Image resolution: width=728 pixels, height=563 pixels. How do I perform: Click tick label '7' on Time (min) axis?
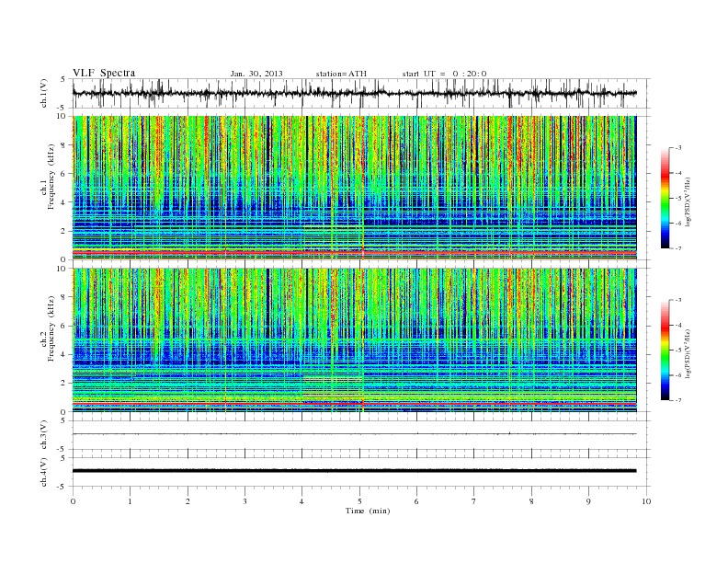(x=474, y=501)
